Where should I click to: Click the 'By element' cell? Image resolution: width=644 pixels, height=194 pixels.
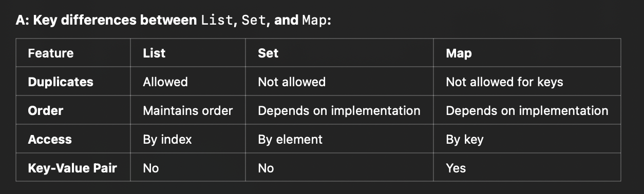290,139
